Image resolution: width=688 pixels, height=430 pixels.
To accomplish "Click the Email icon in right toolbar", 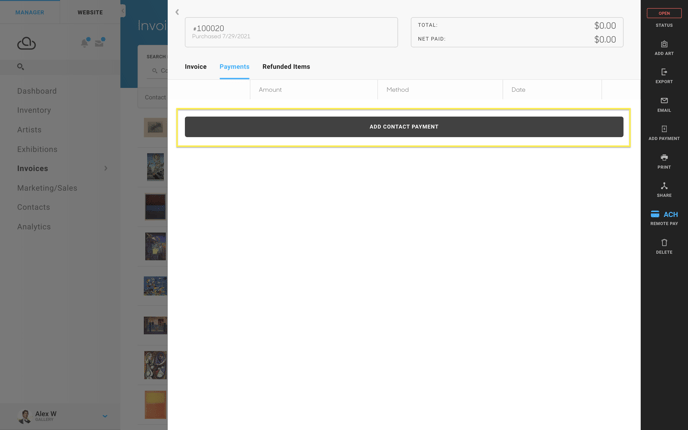I will [664, 100].
